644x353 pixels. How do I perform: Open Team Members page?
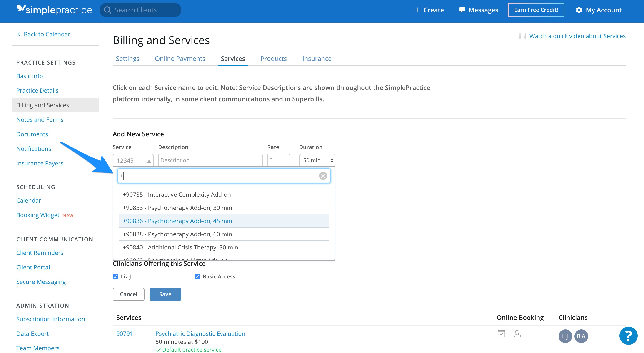(38, 348)
